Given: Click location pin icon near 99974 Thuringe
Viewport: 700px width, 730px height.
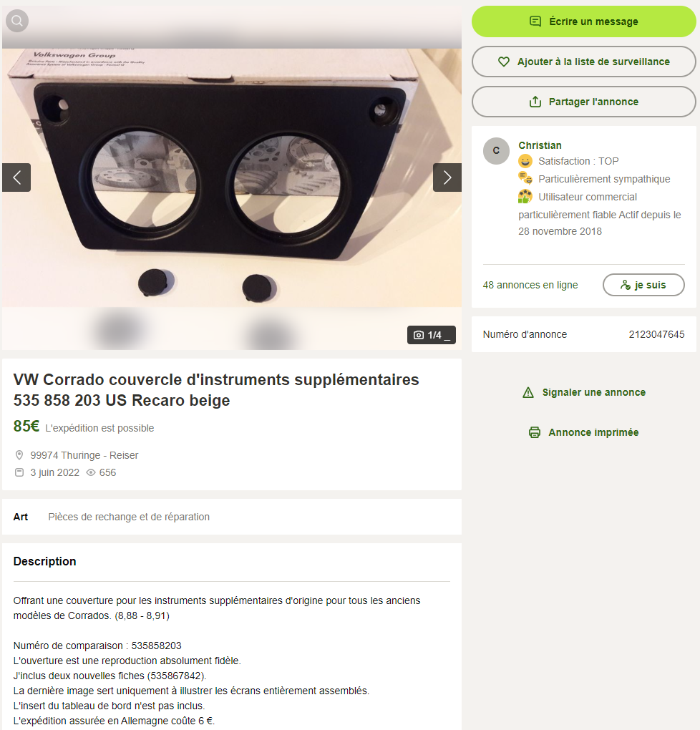Looking at the screenshot, I should tap(19, 455).
